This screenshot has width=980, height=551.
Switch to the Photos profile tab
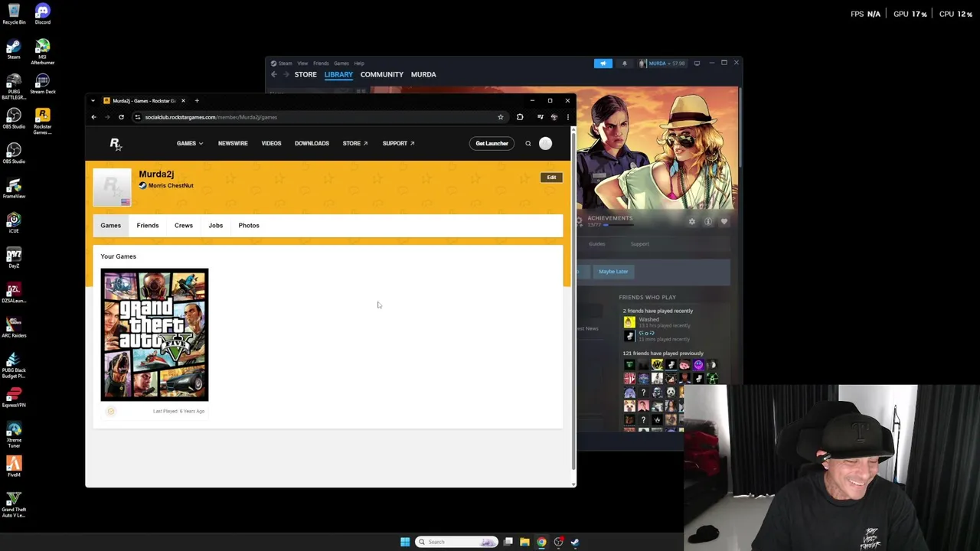click(x=249, y=226)
